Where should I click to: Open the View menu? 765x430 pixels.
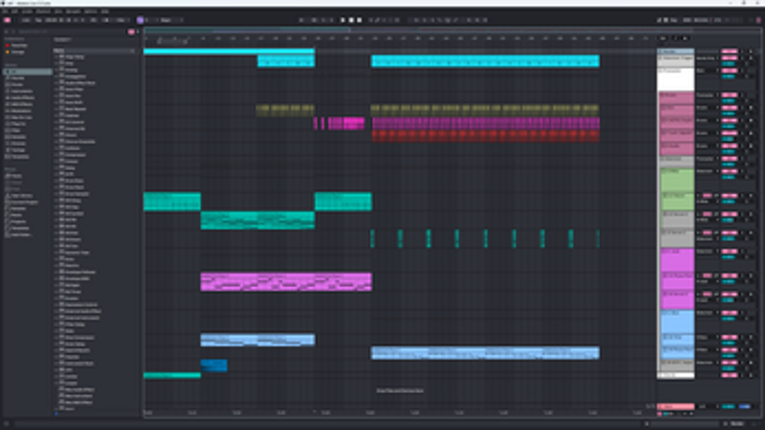[58, 11]
